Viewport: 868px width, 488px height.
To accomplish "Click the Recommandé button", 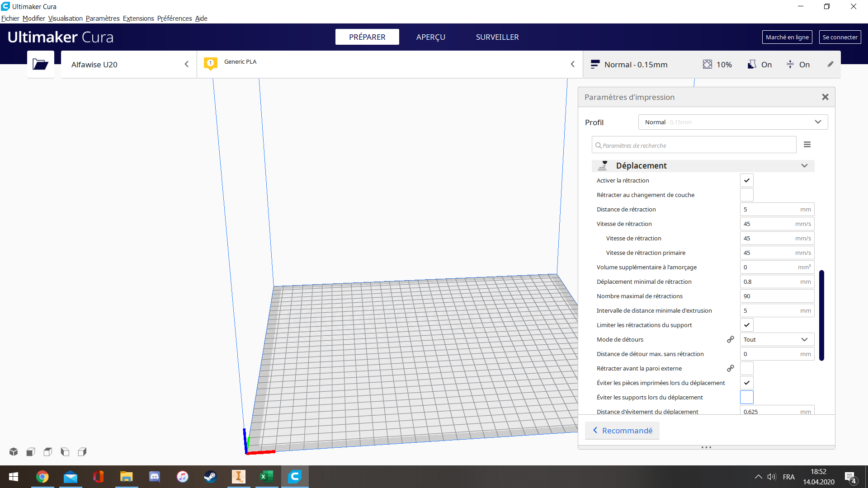I will (622, 431).
